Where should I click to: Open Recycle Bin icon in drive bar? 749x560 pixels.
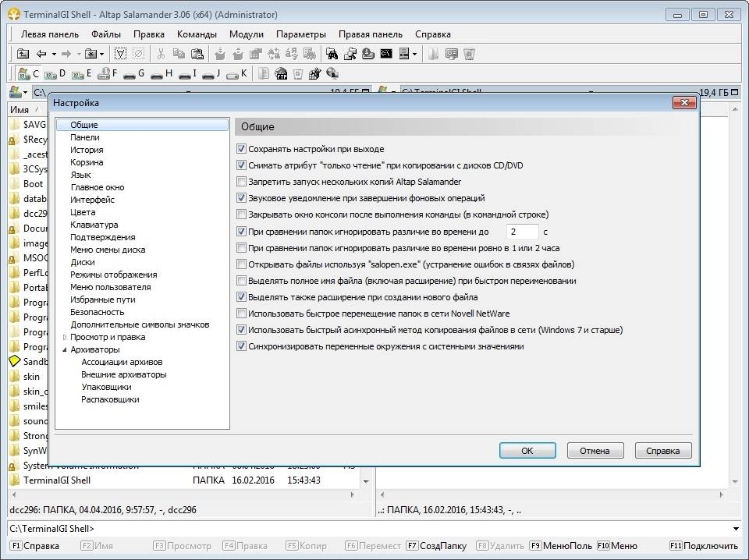297,73
